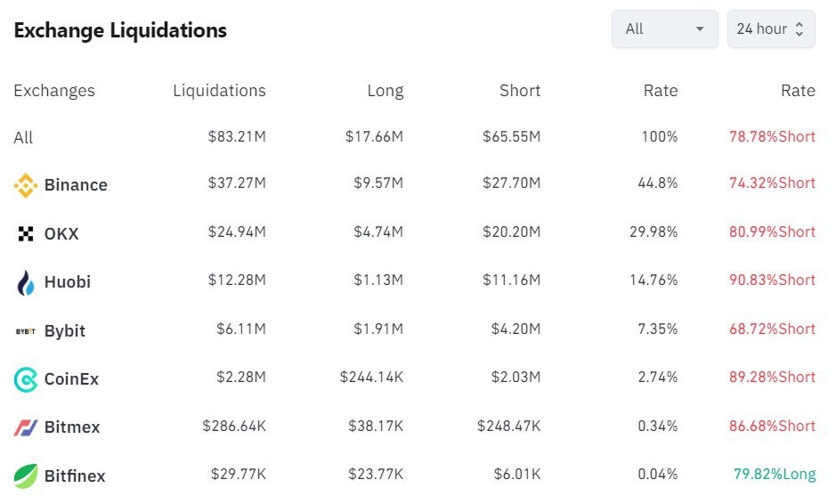The width and height of the screenshot is (828, 504).
Task: Open the Huobi exchange name link
Action: pos(68,282)
